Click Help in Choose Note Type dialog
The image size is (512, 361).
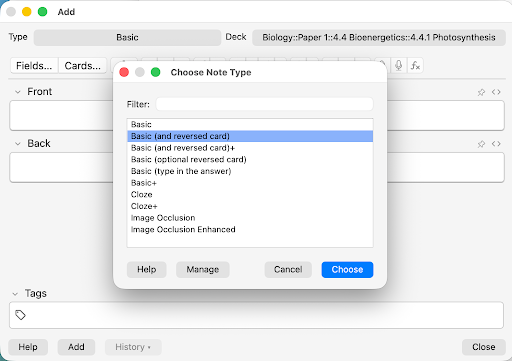146,269
